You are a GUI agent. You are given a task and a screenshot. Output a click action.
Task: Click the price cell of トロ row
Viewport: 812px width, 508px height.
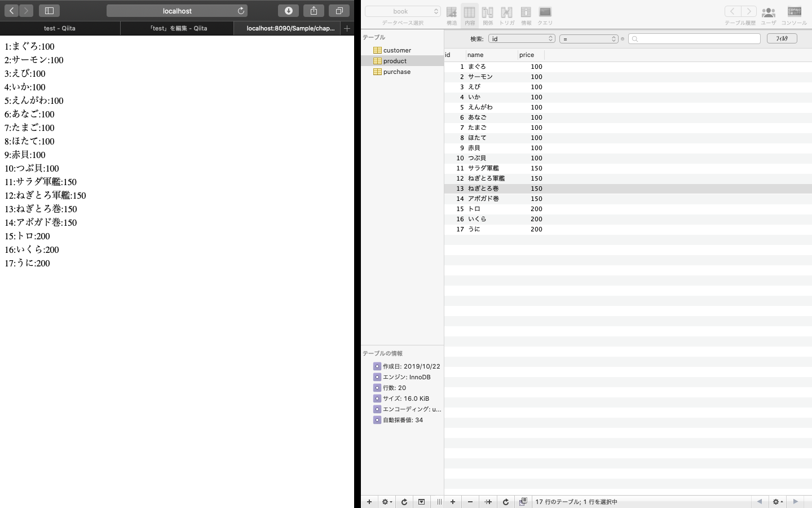point(531,209)
